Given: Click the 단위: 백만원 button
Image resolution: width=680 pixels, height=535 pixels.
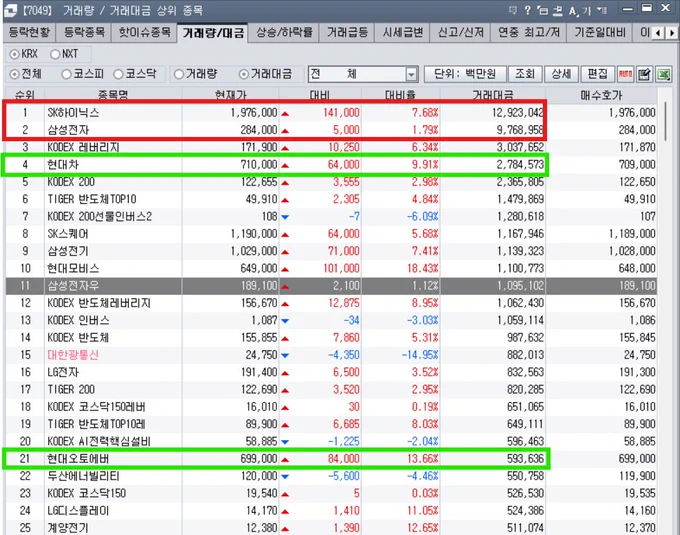Looking at the screenshot, I should (465, 74).
